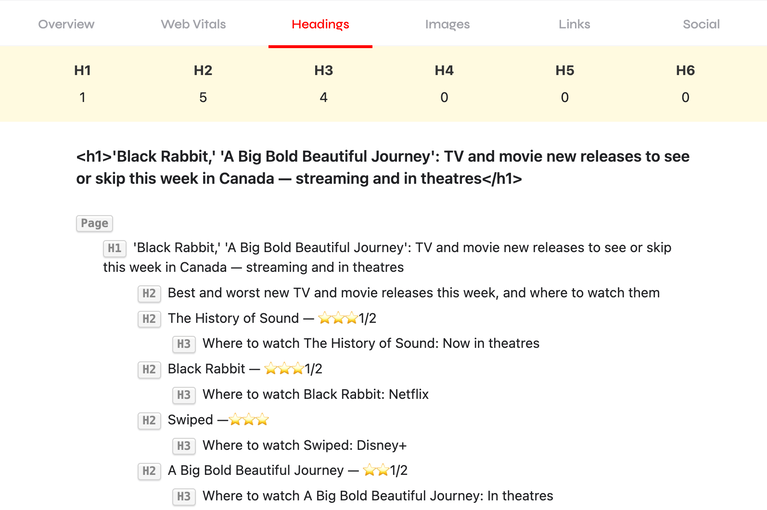Click the H3 count summary

pos(323,84)
